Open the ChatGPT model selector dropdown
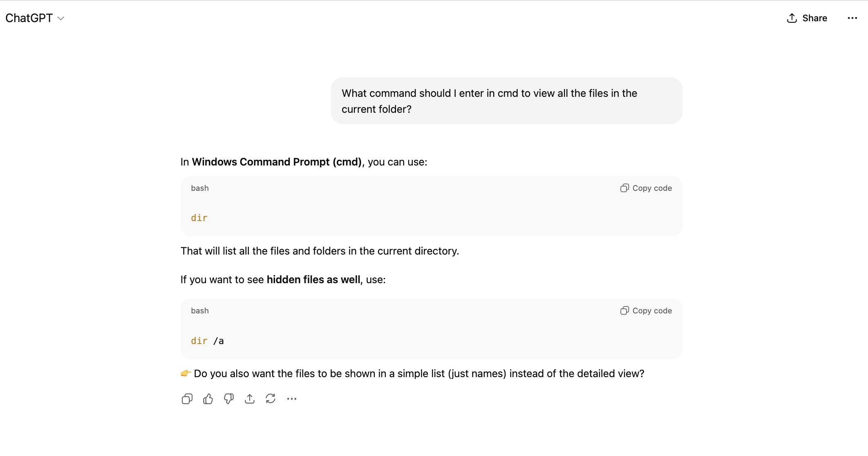 point(35,18)
